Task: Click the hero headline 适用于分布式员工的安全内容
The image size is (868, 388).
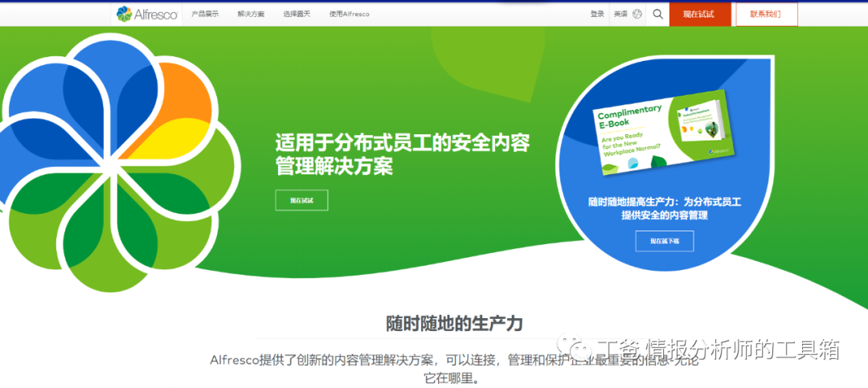Action: coord(403,143)
